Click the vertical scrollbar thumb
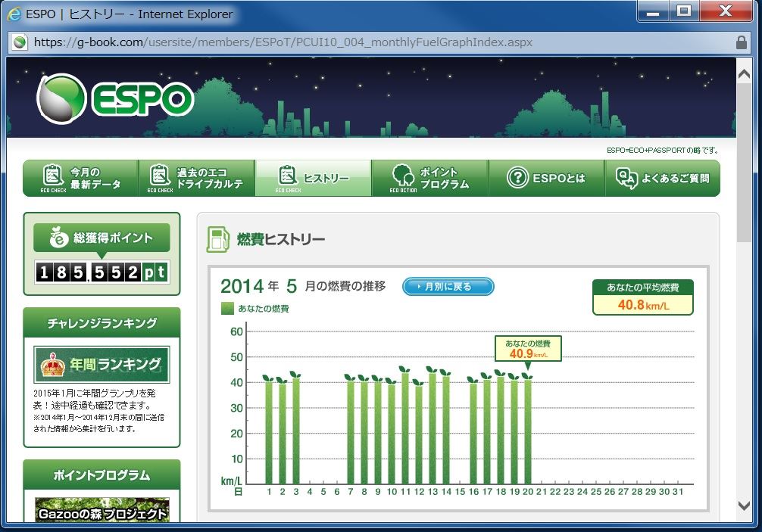The image size is (762, 532). [x=744, y=163]
